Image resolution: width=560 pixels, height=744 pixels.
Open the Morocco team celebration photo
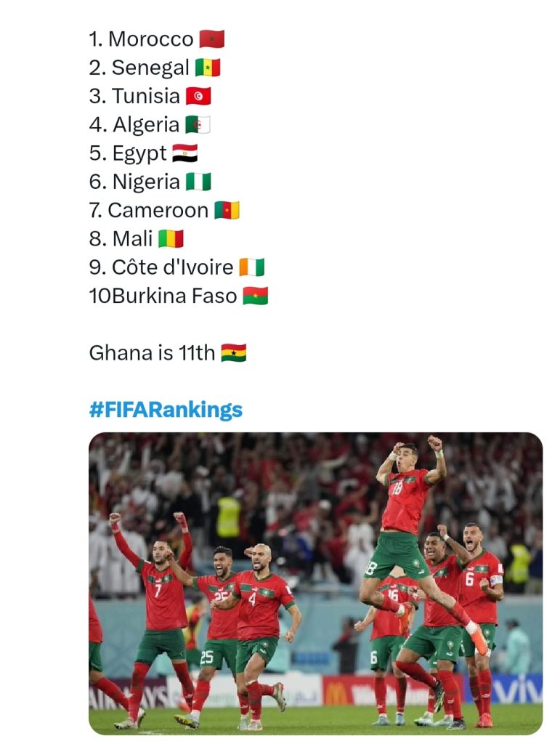tap(315, 583)
